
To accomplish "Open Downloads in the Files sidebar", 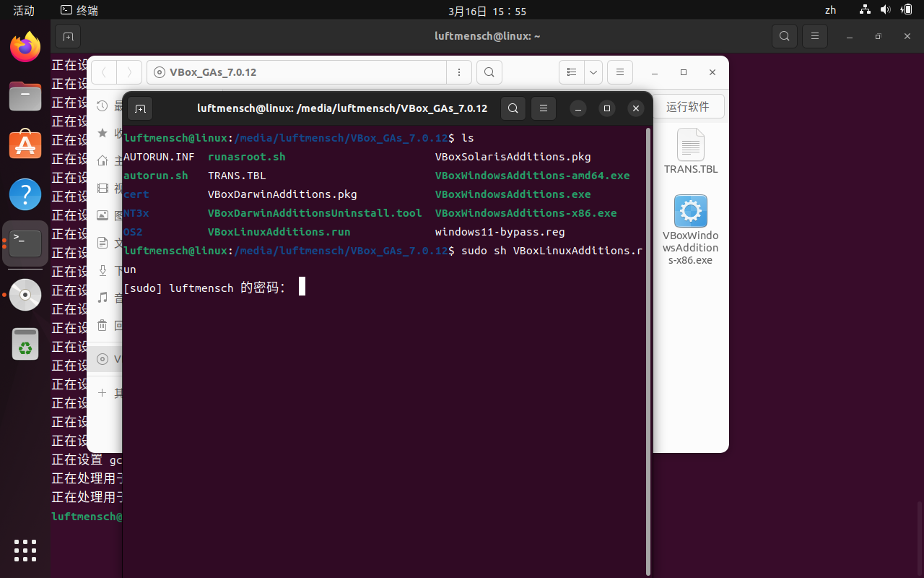I will coord(105,271).
